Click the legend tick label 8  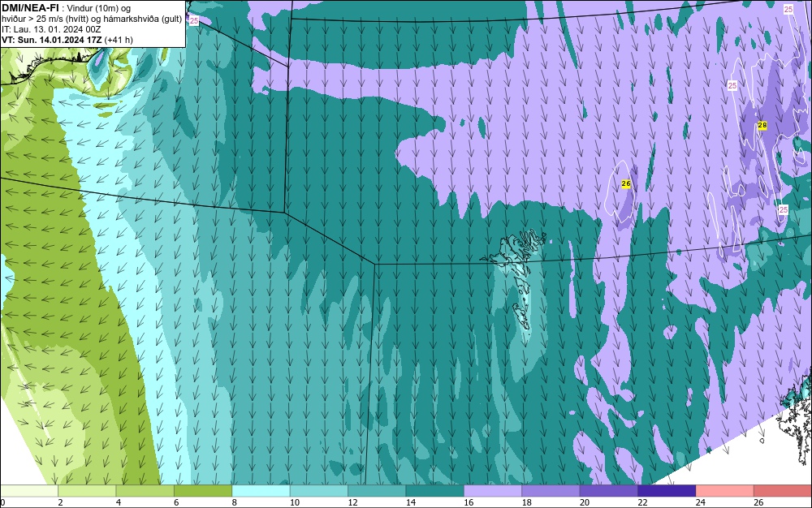pos(234,502)
